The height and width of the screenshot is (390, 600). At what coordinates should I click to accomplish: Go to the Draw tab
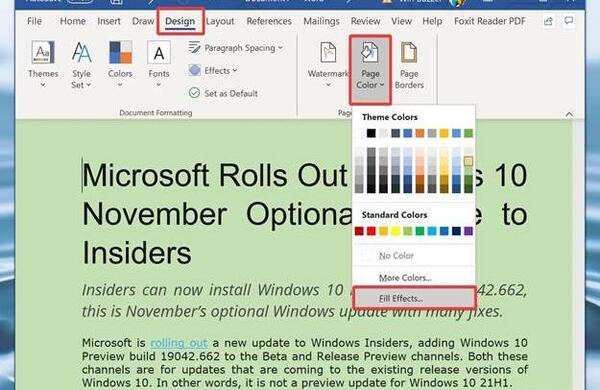[x=143, y=21]
